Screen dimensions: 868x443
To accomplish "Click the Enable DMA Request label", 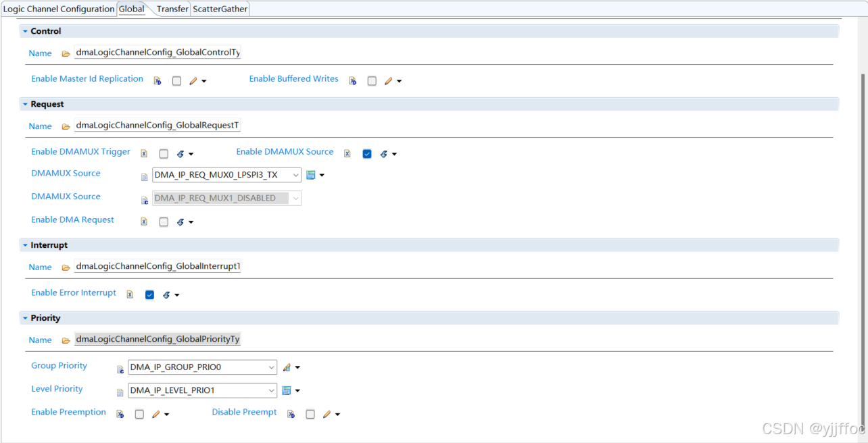I will (72, 219).
